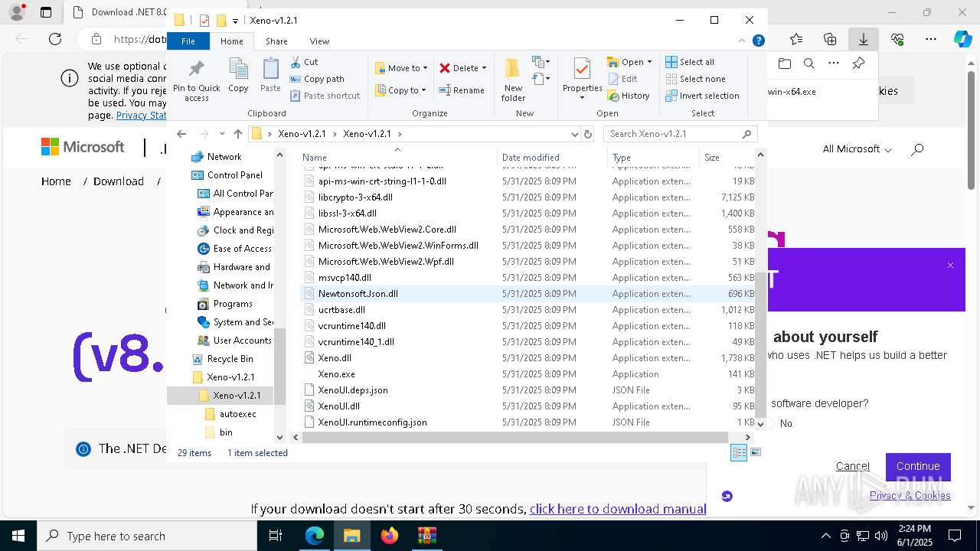
Task: Open the Move to dropdown
Action: tap(401, 68)
